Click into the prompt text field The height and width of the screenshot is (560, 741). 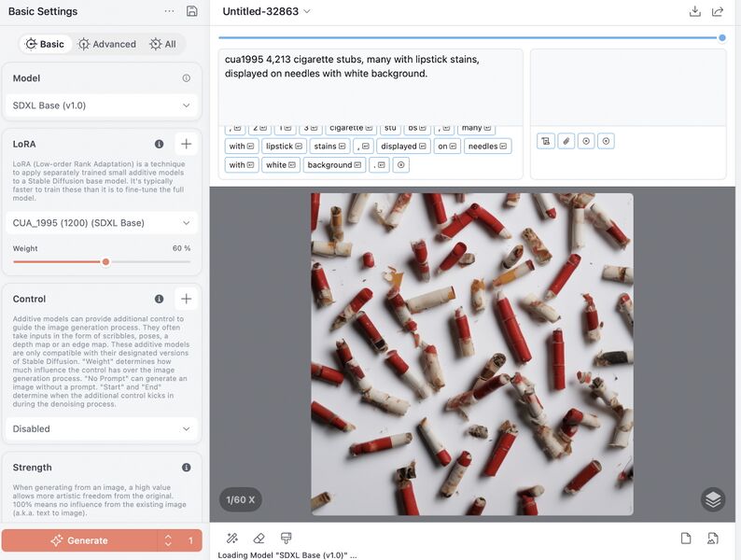[370, 86]
